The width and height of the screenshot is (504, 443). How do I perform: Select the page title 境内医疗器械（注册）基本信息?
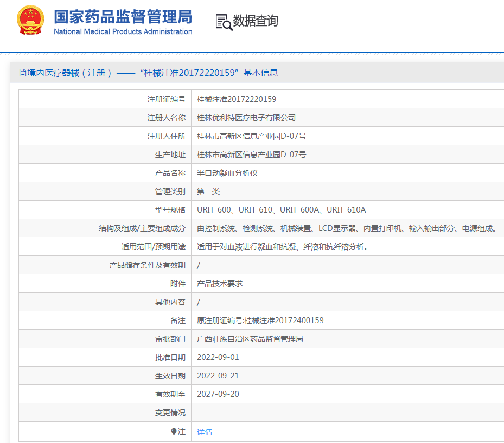[152, 73]
